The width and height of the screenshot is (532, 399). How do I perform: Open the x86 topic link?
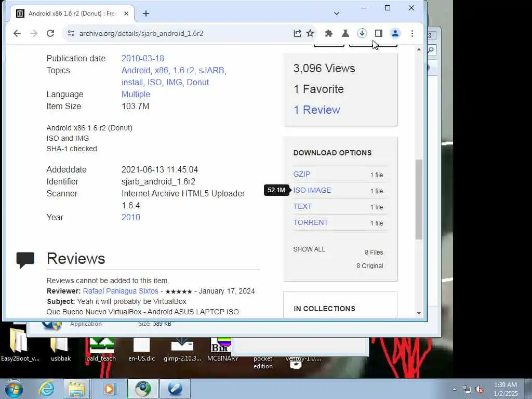[162, 70]
